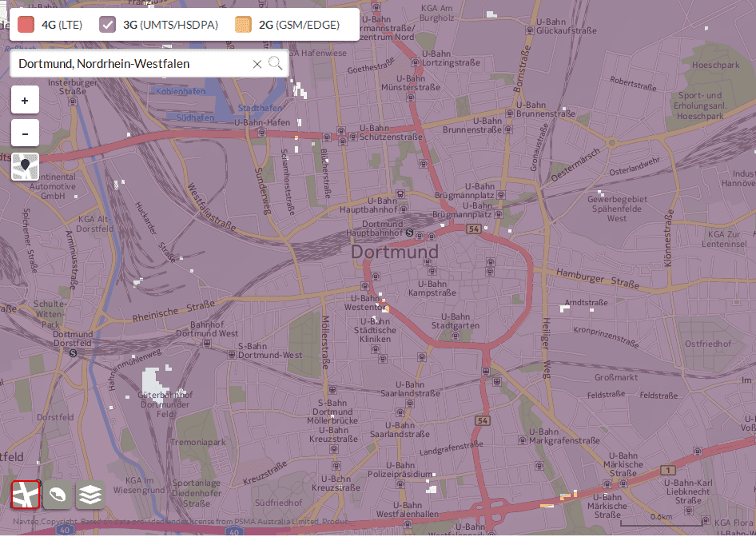Click the route 1 shield near Märkische Straße
Image resolution: width=756 pixels, height=537 pixels.
[668, 470]
